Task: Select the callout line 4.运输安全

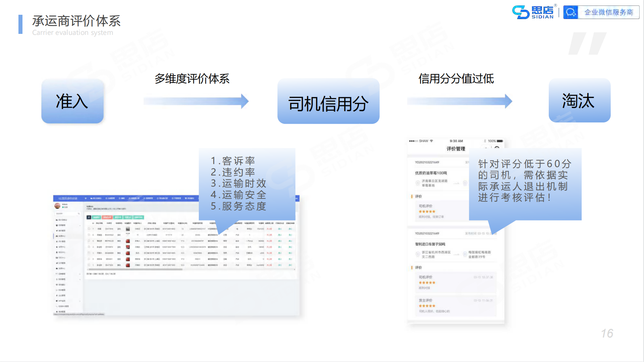Action: pyautogui.click(x=238, y=195)
